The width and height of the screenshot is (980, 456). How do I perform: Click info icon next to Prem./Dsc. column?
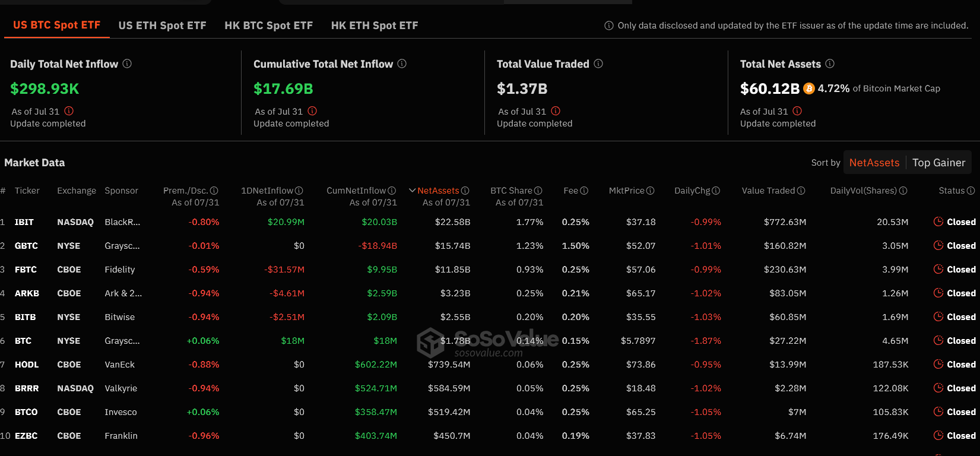(x=214, y=191)
